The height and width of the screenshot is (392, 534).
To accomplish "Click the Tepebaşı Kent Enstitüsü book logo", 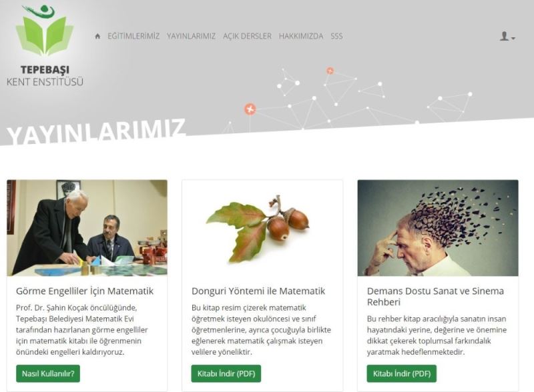I will coord(45,30).
